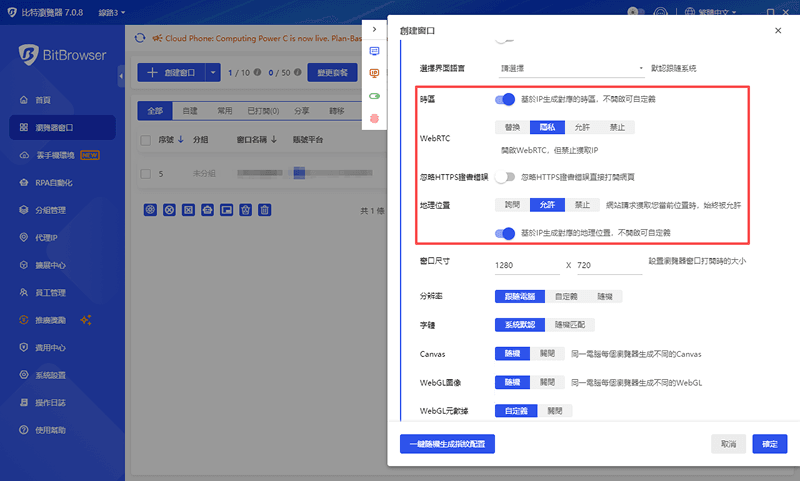Toggle the 時區 IP-based timezone switch
The height and width of the screenshot is (481, 800).
pos(505,99)
